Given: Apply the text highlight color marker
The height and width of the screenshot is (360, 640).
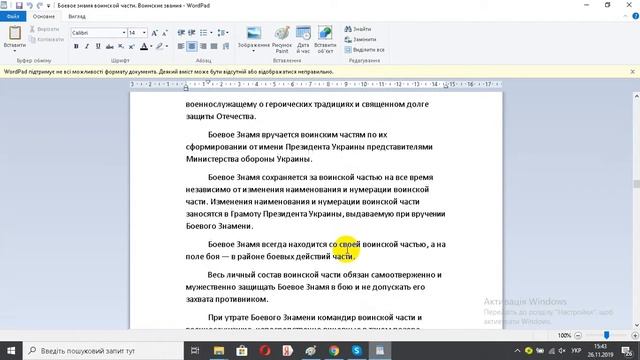Looking at the screenshot, I should tap(159, 47).
